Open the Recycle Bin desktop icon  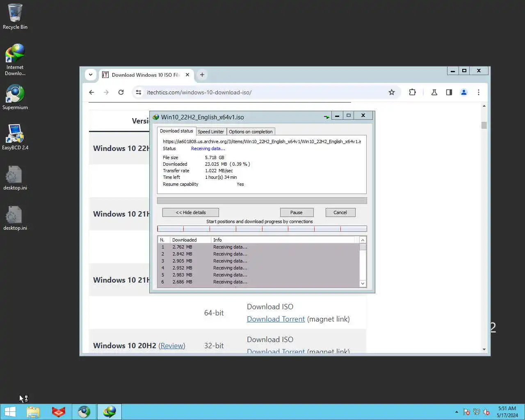click(15, 16)
